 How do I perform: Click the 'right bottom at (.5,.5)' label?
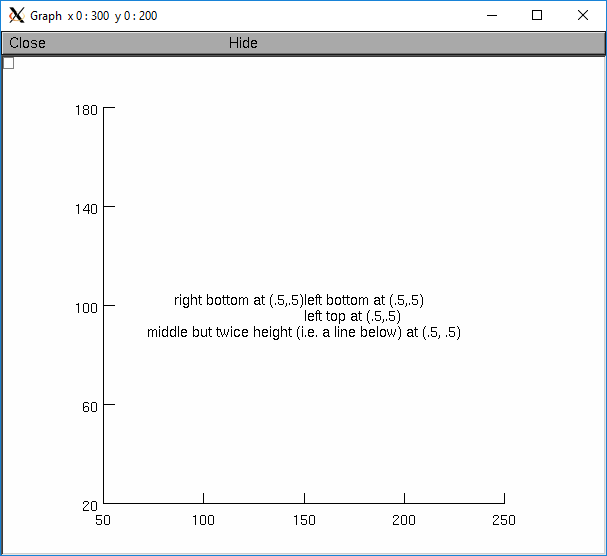pyautogui.click(x=239, y=300)
